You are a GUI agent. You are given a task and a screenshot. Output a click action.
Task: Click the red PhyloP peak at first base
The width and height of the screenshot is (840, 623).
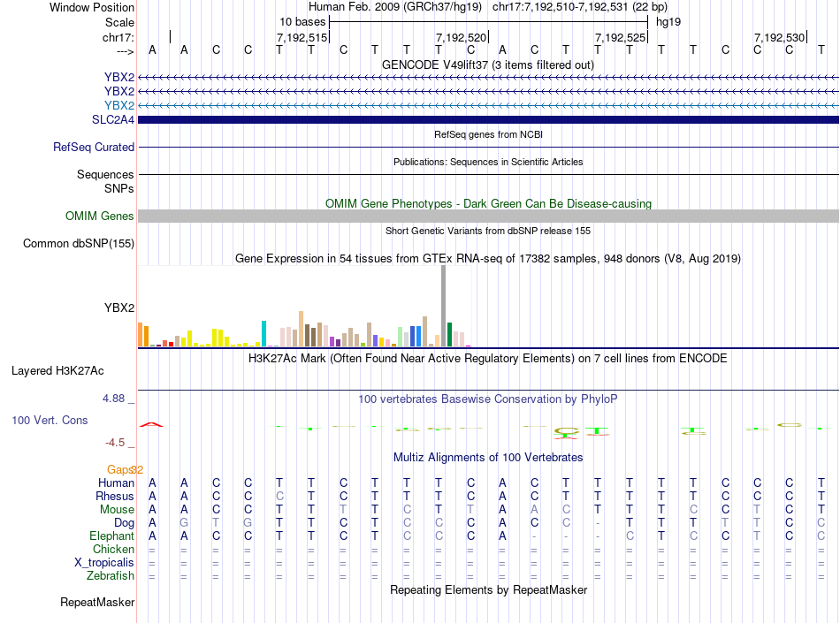[x=151, y=424]
